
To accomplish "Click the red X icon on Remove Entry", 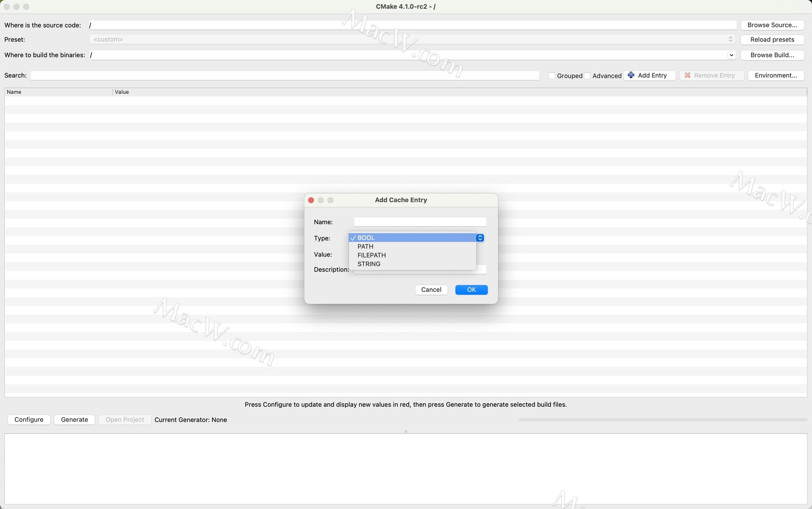I will 687,75.
